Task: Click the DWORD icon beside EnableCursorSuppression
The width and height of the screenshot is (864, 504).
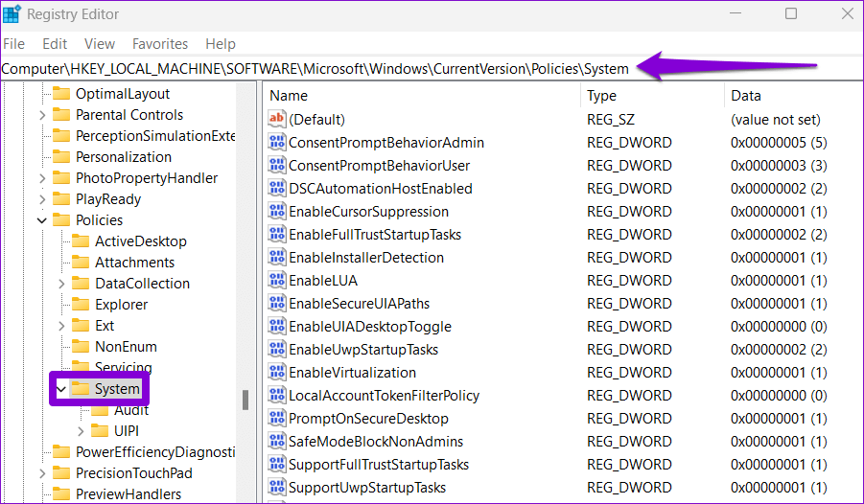Action: (x=276, y=211)
